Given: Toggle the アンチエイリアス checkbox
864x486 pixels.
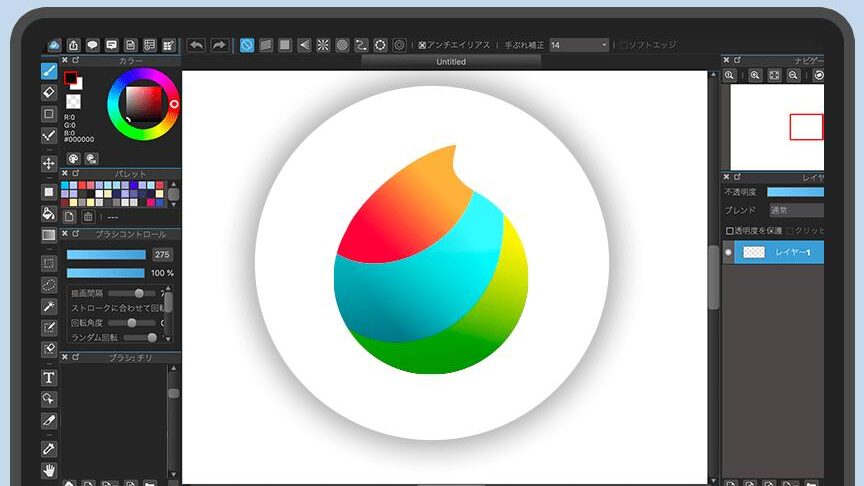Looking at the screenshot, I should pyautogui.click(x=422, y=45).
